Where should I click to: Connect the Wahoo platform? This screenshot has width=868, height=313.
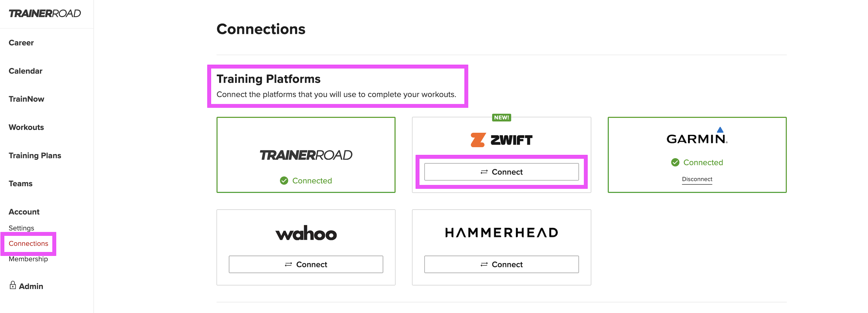pyautogui.click(x=306, y=264)
